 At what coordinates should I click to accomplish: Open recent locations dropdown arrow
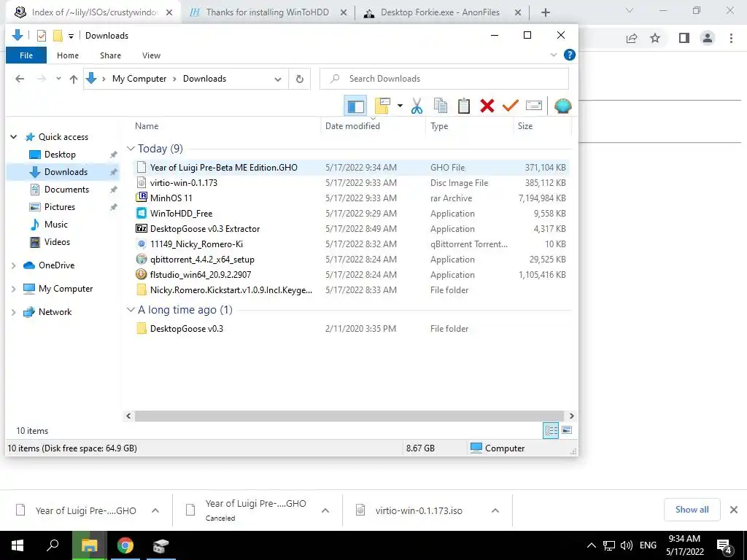click(58, 79)
